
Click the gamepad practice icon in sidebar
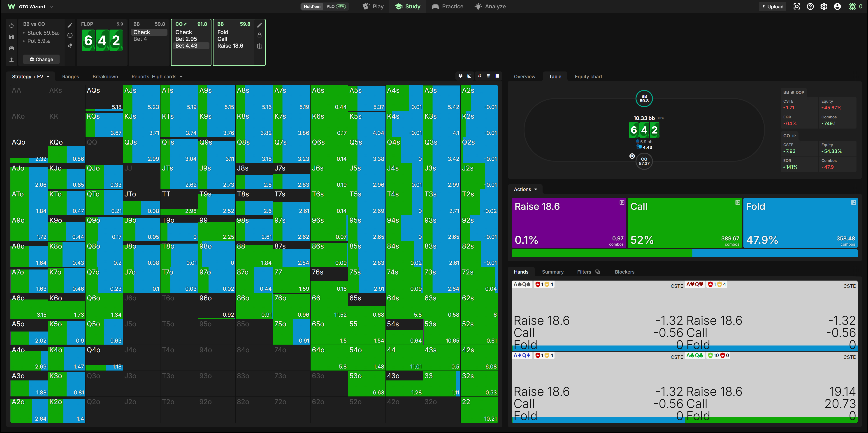click(x=12, y=48)
